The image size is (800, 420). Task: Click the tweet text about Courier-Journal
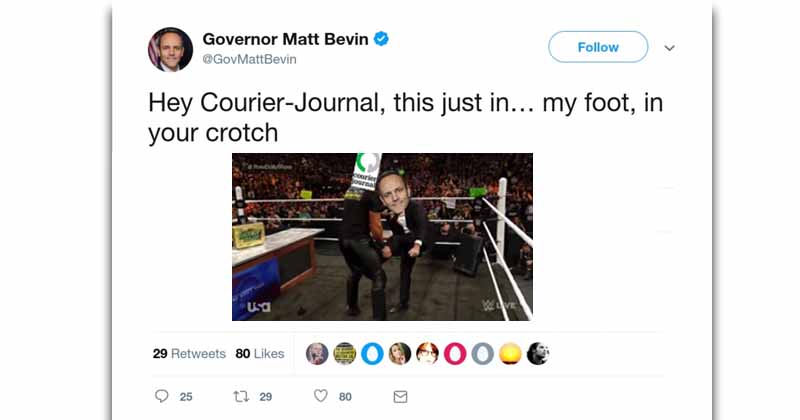pos(406,117)
